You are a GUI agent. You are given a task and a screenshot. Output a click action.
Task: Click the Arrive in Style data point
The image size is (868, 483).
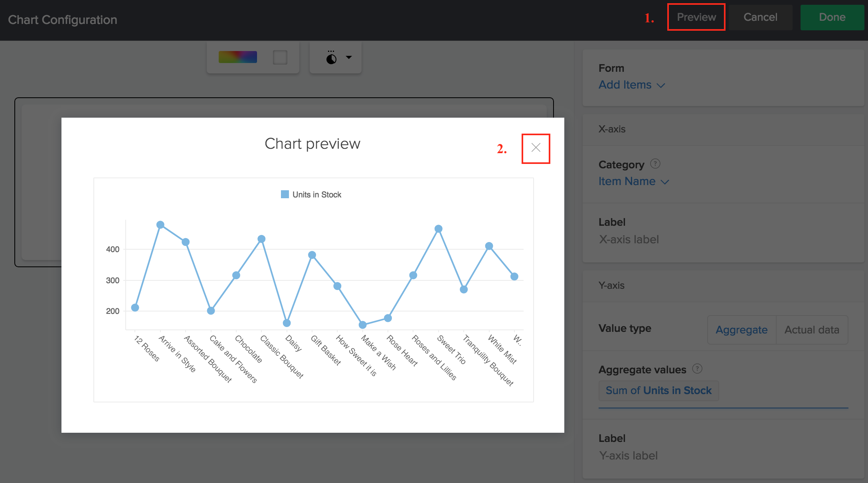(x=160, y=225)
